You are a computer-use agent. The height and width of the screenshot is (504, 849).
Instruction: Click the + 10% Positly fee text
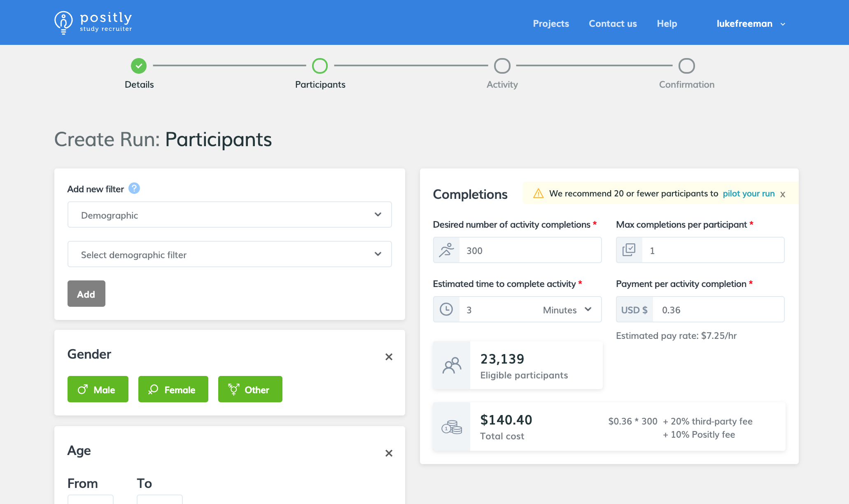[x=699, y=434]
